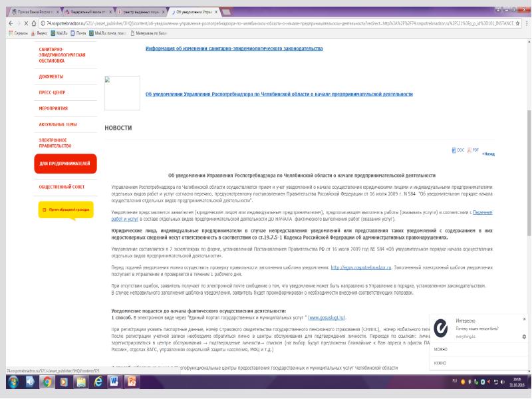532x399 pixels.
Task: Click the system tray volume icon
Action: 503,382
